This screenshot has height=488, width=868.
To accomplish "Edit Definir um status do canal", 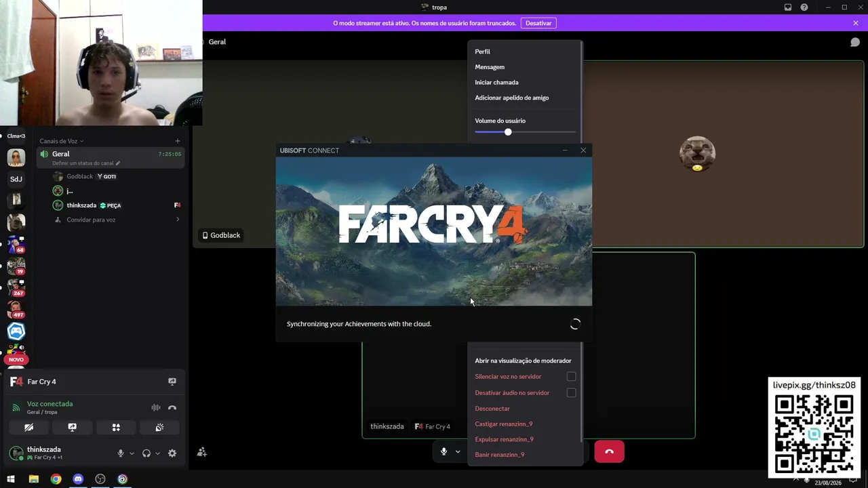I will click(86, 163).
